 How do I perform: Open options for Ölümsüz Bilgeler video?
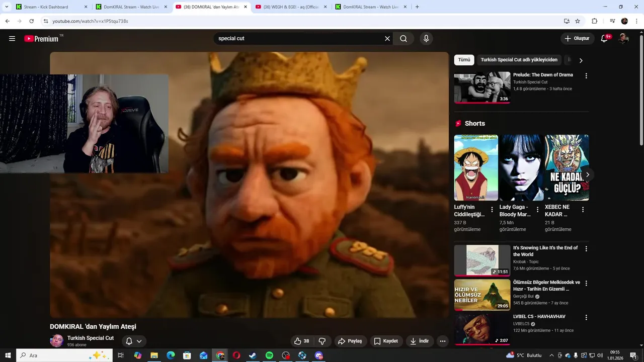point(586,283)
